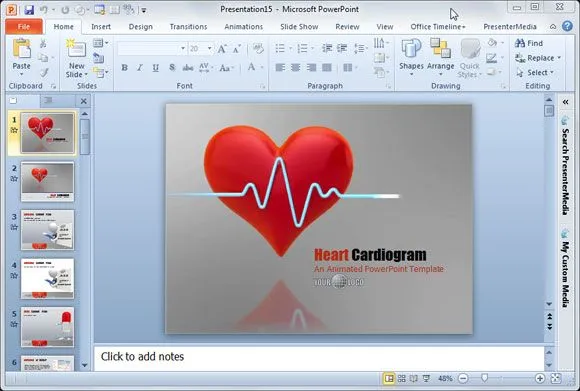Toggle Strikethrough formatting
This screenshot has height=391, width=580.
click(188, 68)
